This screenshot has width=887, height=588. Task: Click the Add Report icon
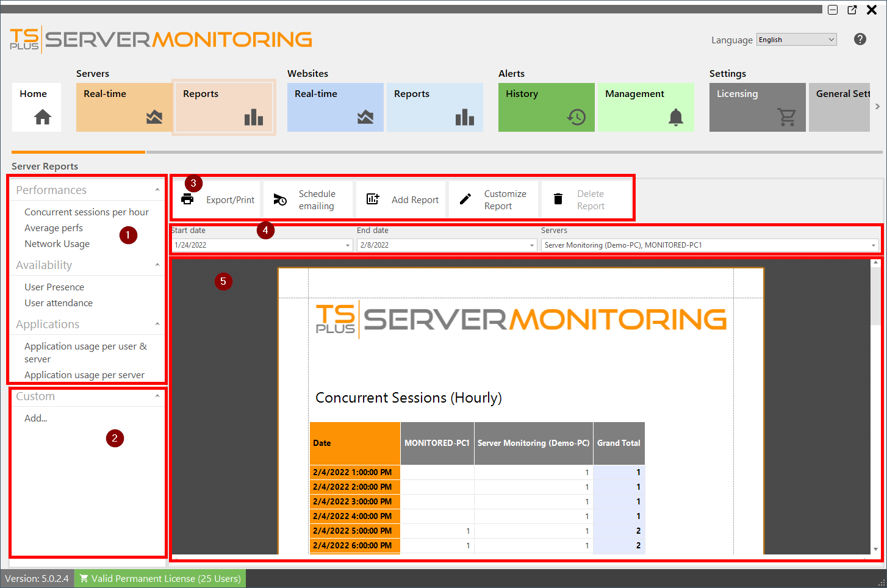(x=373, y=199)
